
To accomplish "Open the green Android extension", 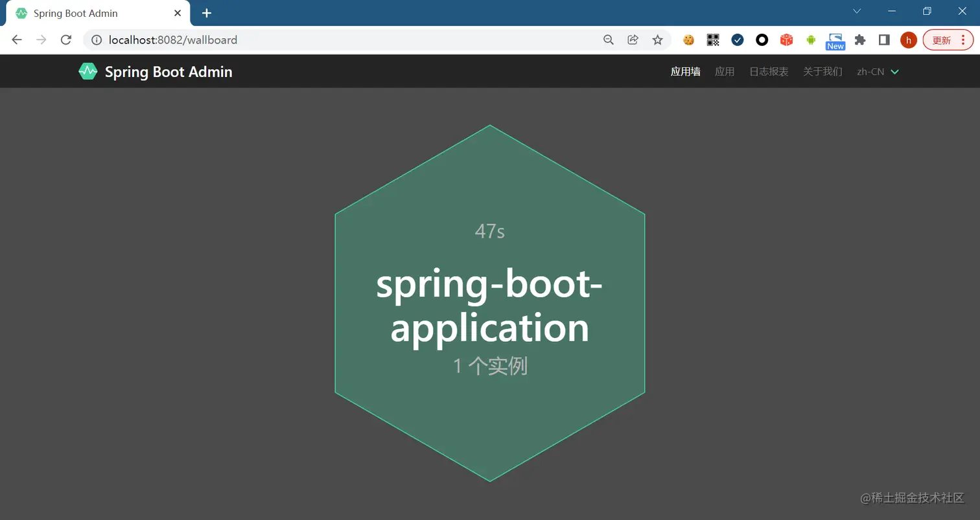I will pos(811,40).
